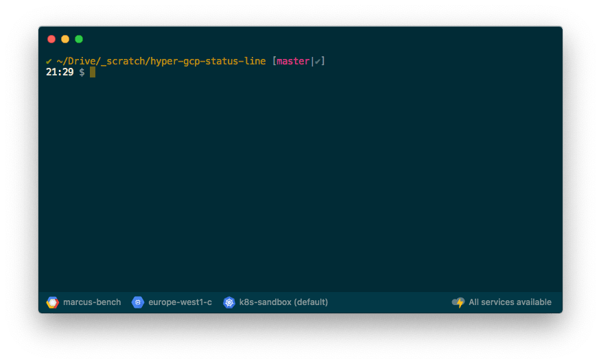
Task: Click the 21:29 time in the prompt
Action: pyautogui.click(x=60, y=72)
